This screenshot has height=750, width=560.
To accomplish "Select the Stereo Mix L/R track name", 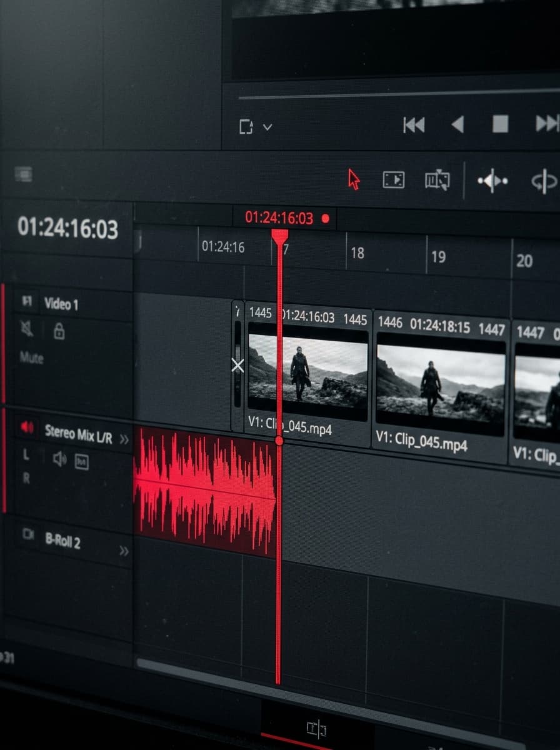I will (79, 433).
